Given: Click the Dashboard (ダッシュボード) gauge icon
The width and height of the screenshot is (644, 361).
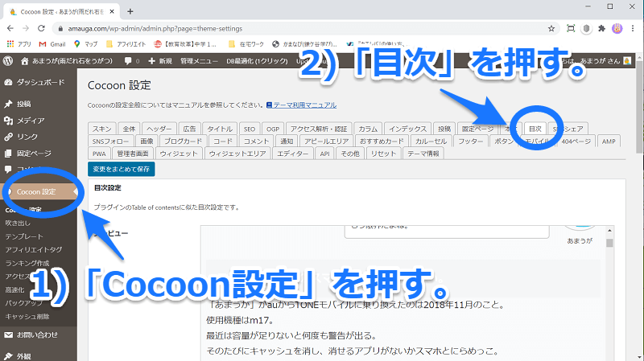Looking at the screenshot, I should pyautogui.click(x=8, y=82).
